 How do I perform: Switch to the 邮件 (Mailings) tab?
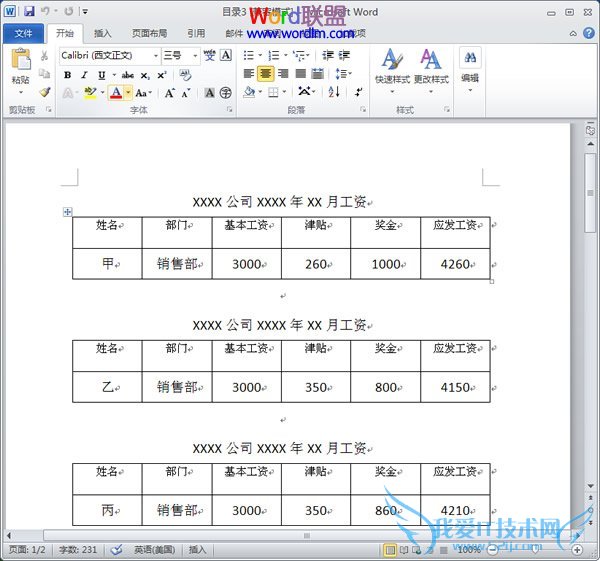click(x=234, y=34)
